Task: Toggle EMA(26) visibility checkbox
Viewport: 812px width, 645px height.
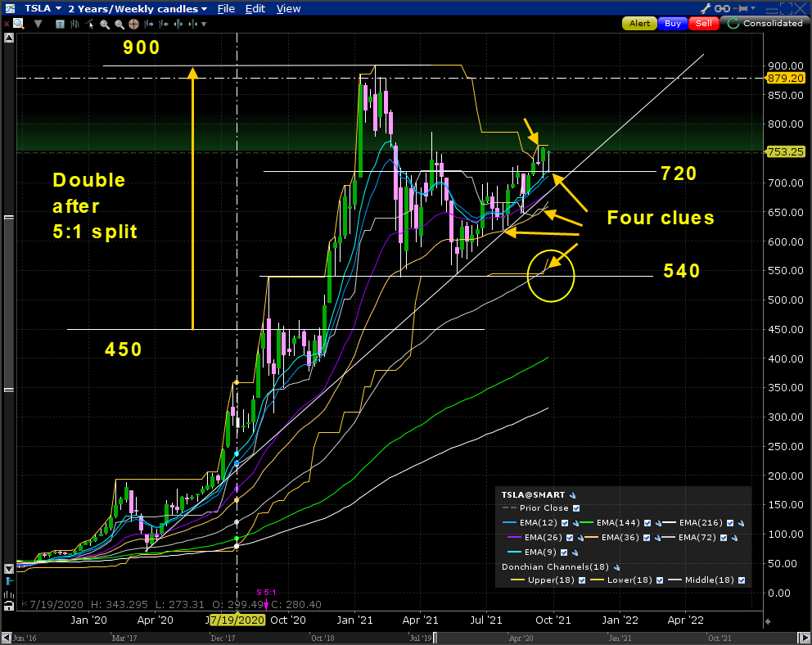Action: pos(570,538)
